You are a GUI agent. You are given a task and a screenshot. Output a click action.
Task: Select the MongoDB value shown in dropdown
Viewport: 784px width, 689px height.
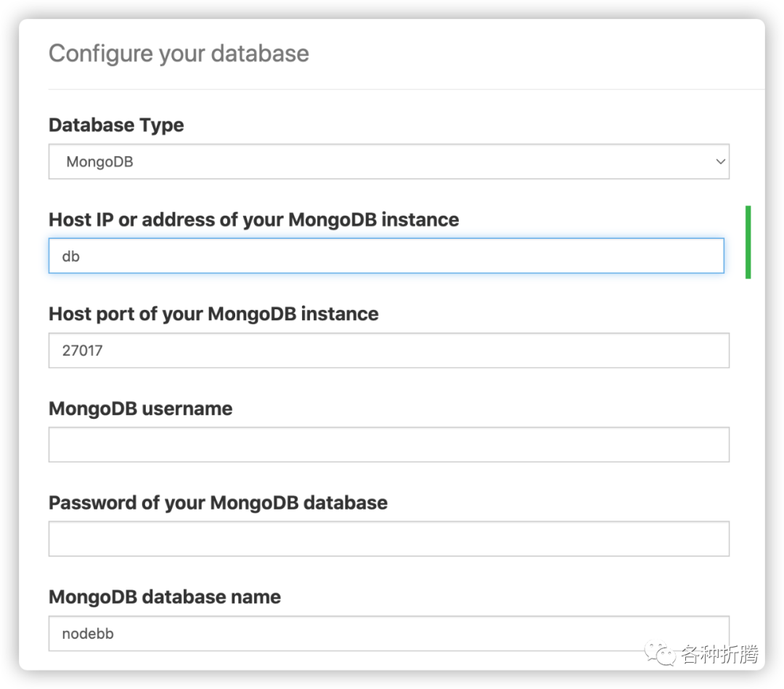(x=99, y=161)
